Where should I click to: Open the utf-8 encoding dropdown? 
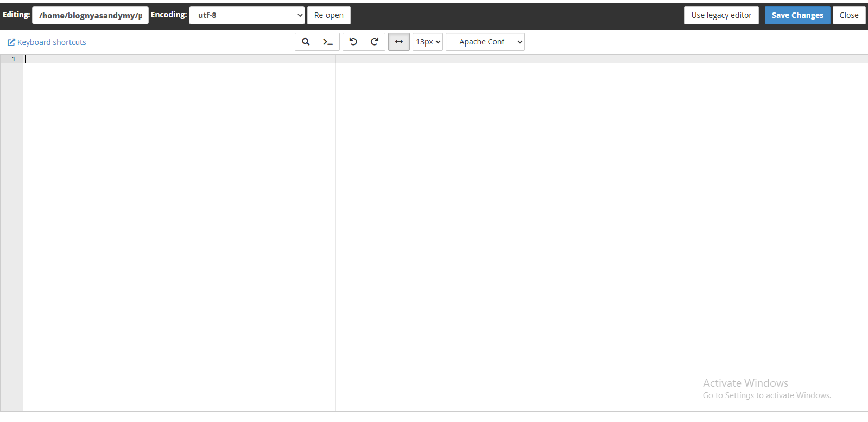247,15
